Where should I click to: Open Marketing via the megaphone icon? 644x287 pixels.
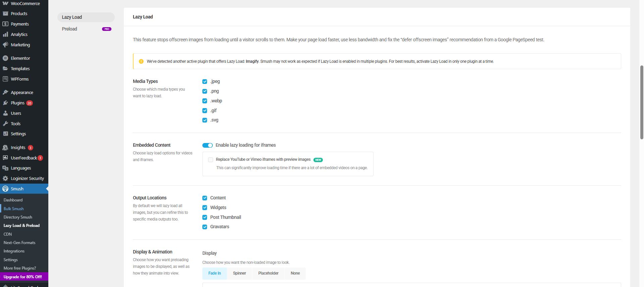click(5, 45)
